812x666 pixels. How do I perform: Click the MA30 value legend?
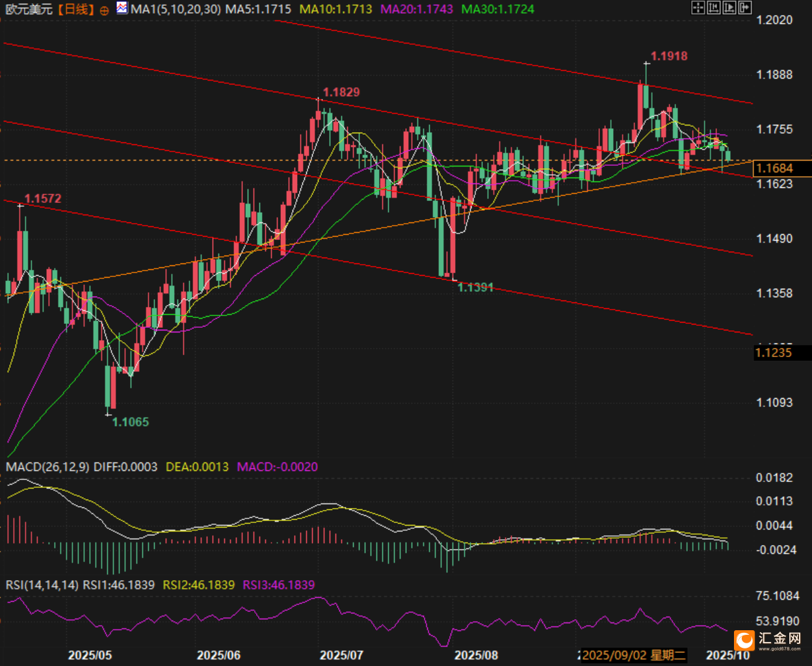tap(498, 9)
